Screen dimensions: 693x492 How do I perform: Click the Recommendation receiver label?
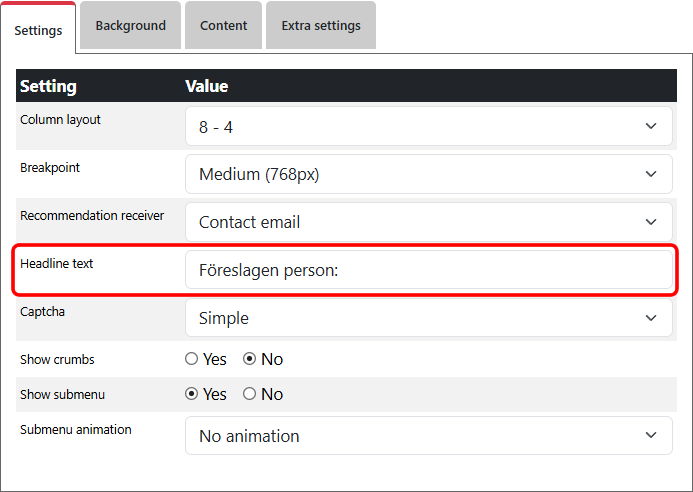(x=92, y=215)
